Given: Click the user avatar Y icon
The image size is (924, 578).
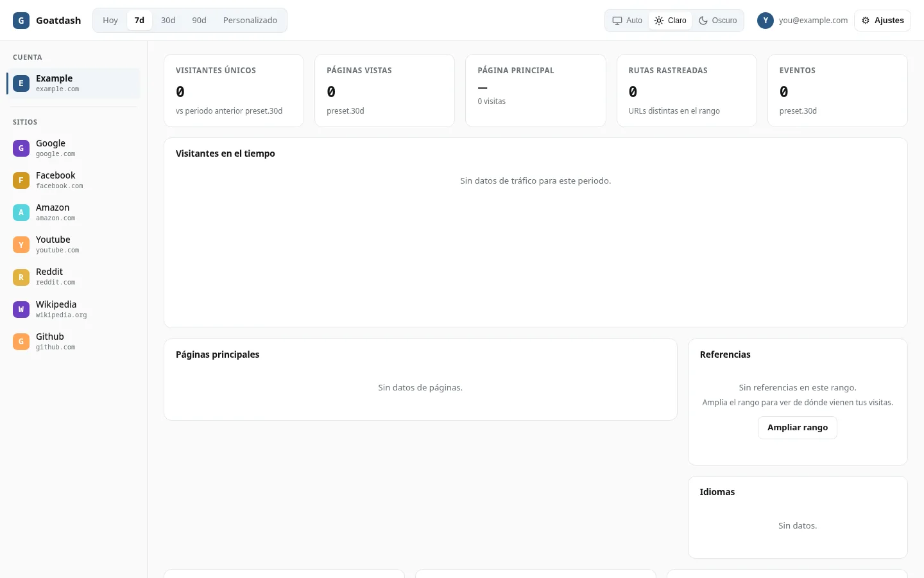Looking at the screenshot, I should (766, 21).
